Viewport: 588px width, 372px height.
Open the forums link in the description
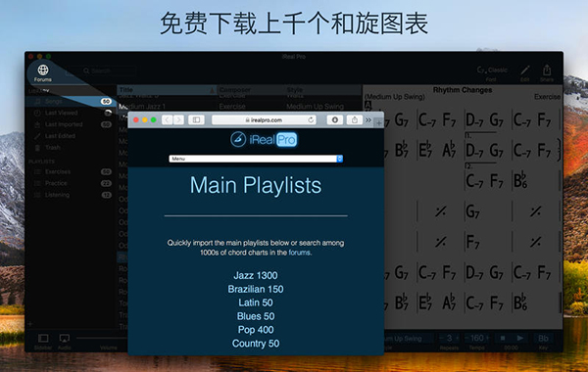(x=299, y=253)
